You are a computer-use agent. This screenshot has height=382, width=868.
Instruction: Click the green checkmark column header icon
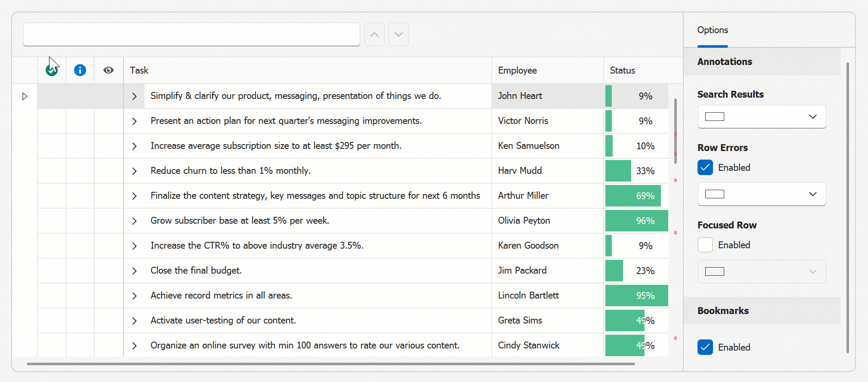point(52,70)
